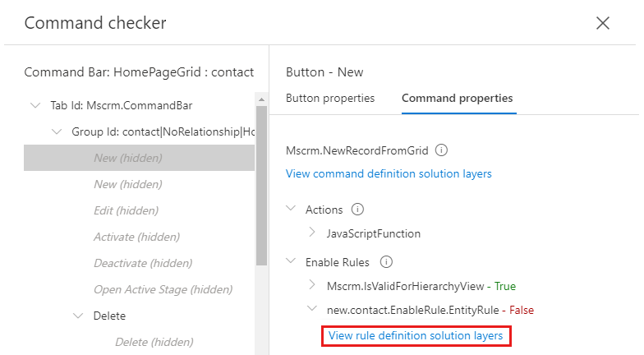Viewport: 644px width, 355px height.
Task: Open View command definition solution layers
Action: (x=389, y=173)
